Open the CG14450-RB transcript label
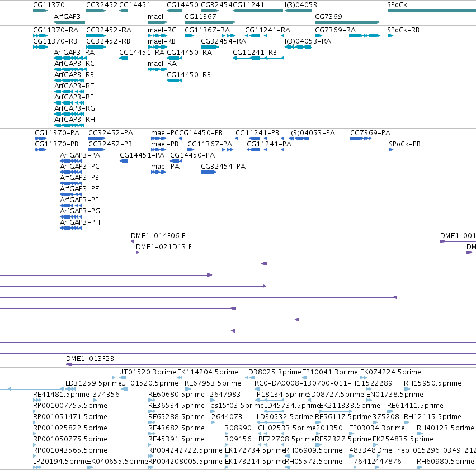This screenshot has width=476, height=470. 188,75
